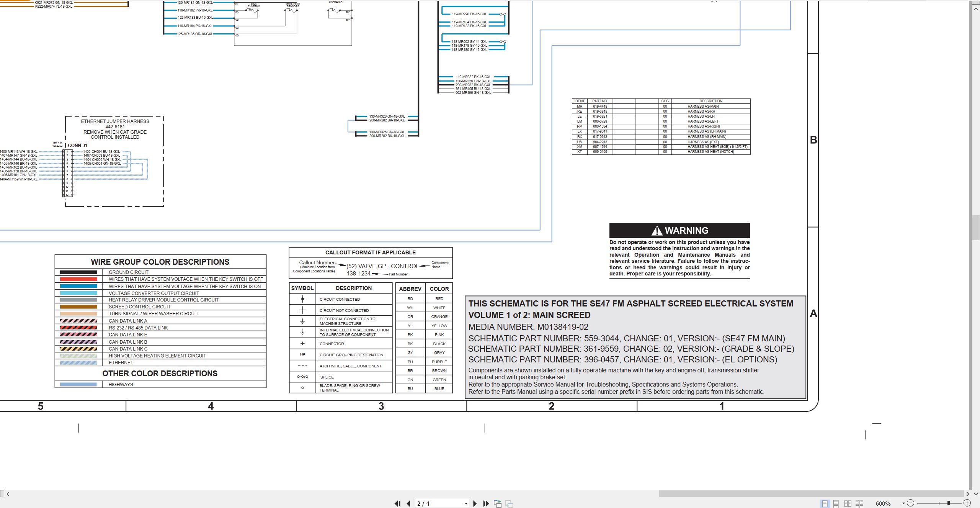Click the red key switch OFF swatch
980x508 pixels.
(x=78, y=279)
